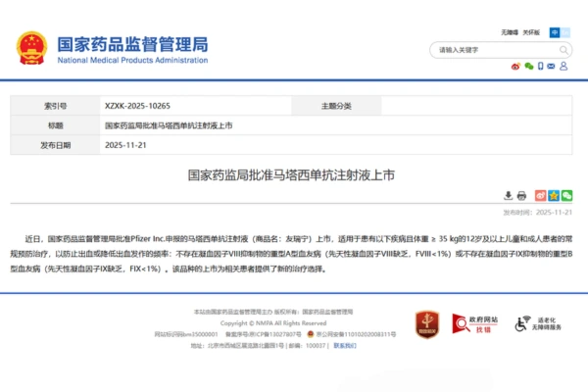Click the keyword search input field
Image resolution: width=588 pixels, height=392 pixels.
click(x=490, y=50)
